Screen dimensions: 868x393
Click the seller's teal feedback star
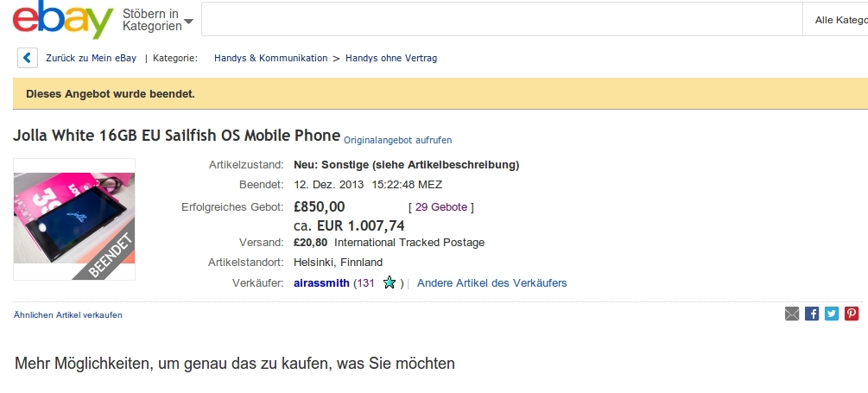point(390,282)
